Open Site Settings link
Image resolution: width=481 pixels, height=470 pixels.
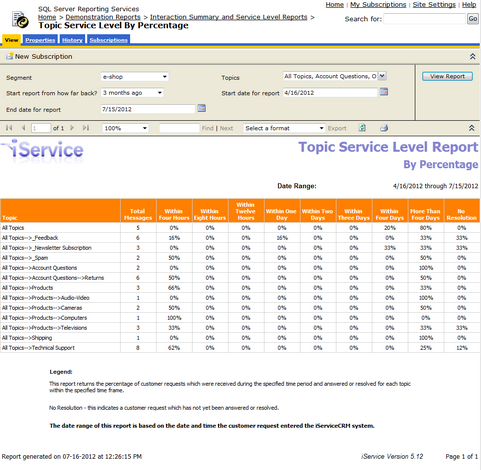(x=434, y=5)
